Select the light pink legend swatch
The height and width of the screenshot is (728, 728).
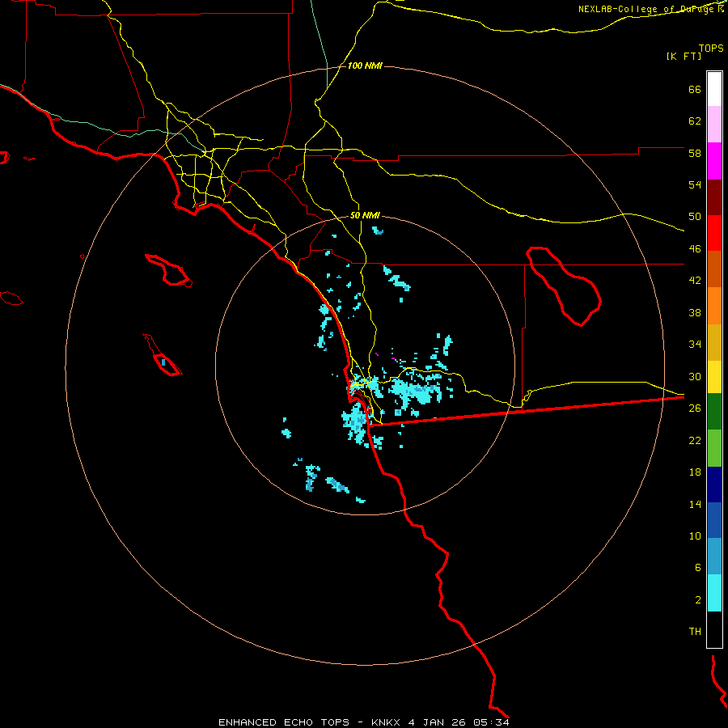pos(714,125)
